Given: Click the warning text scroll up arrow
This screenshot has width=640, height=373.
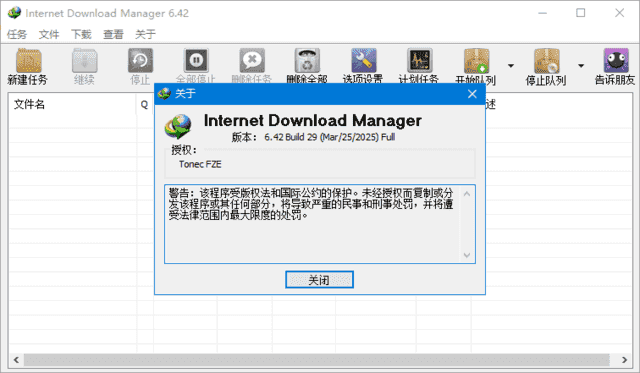Looking at the screenshot, I should point(467,194).
